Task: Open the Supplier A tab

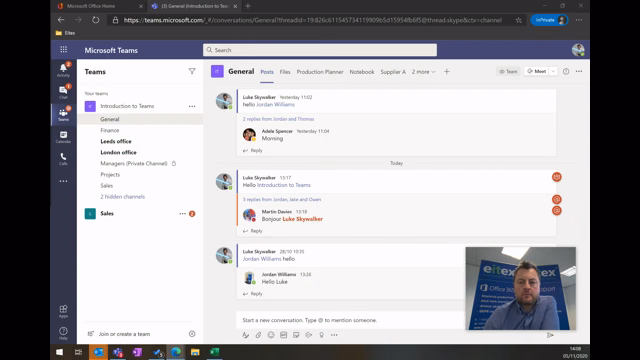Action: click(393, 72)
